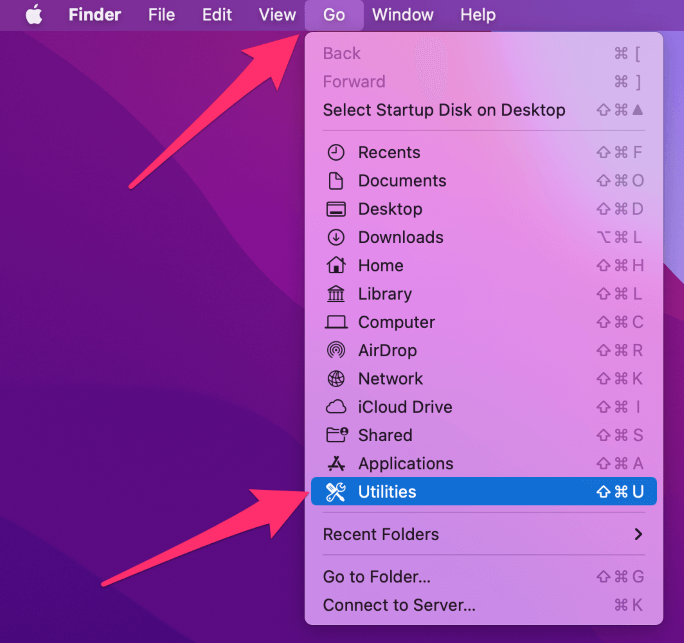Open the Edit menu
The image size is (684, 643).
pos(217,15)
